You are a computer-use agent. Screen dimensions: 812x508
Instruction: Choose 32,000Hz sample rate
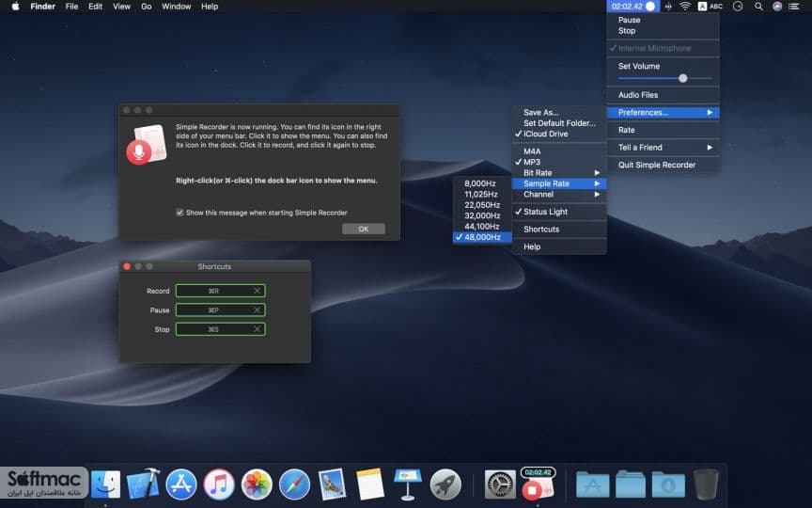coord(482,215)
